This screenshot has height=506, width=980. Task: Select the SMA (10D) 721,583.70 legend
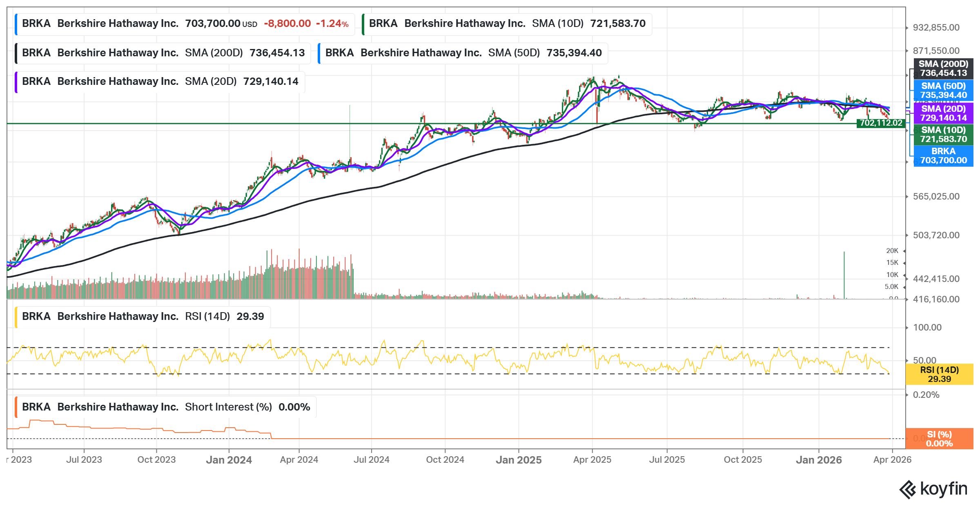coord(507,24)
